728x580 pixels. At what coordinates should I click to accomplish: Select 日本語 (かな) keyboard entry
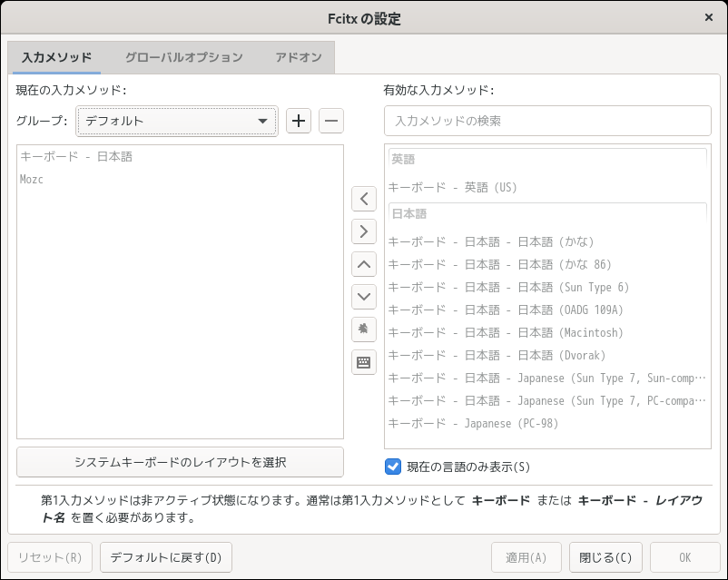(x=547, y=242)
